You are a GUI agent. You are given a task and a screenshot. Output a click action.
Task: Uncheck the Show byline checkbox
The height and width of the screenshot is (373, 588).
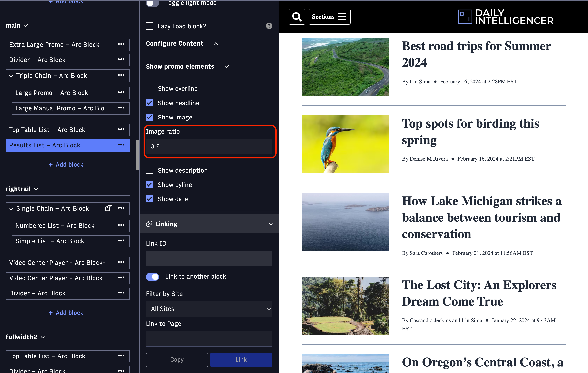(x=149, y=185)
